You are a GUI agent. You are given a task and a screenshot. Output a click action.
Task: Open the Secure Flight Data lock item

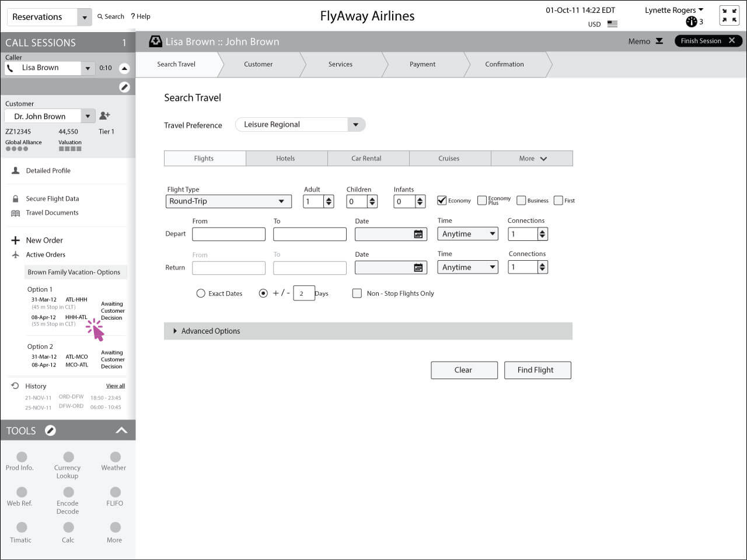[x=52, y=199]
